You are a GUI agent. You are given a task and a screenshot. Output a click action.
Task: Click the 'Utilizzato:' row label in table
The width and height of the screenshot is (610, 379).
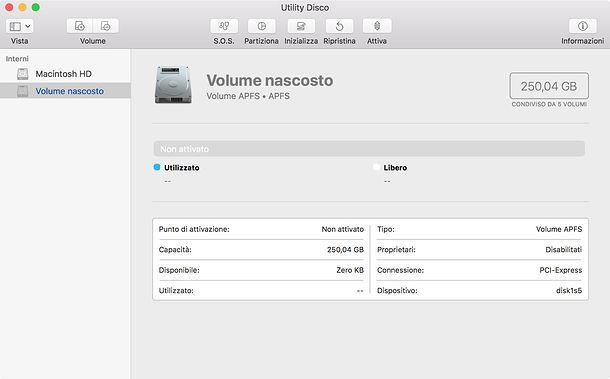(176, 290)
